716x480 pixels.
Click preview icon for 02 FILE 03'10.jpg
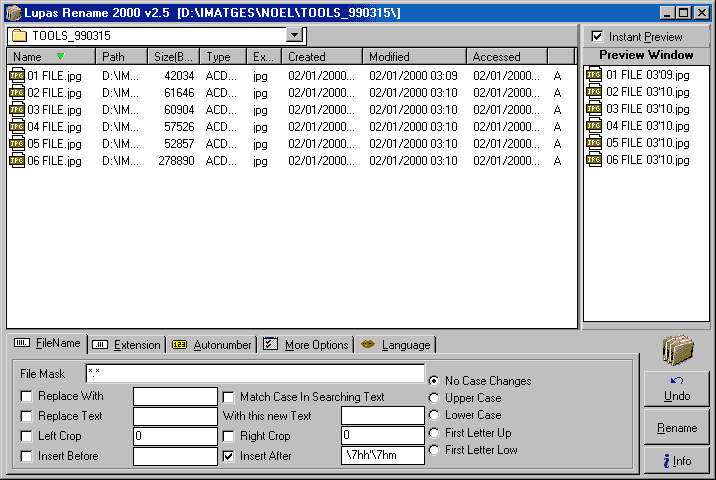[x=594, y=92]
